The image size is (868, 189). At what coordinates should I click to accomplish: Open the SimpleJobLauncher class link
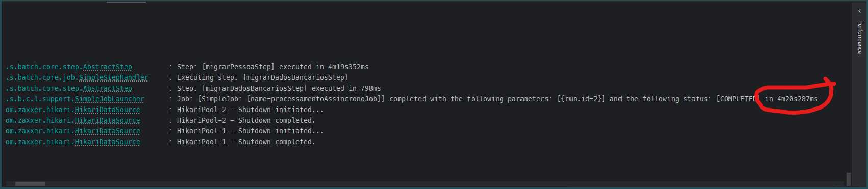click(109, 99)
